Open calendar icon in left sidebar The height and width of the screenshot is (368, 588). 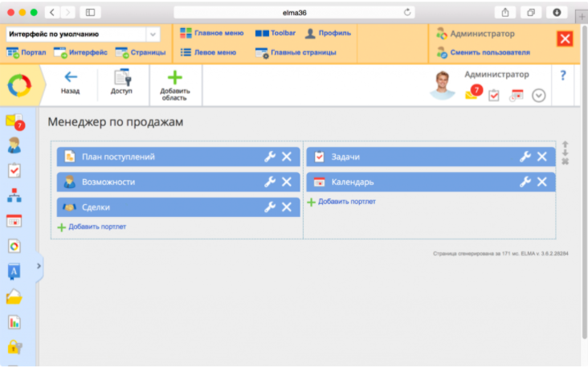(x=14, y=221)
